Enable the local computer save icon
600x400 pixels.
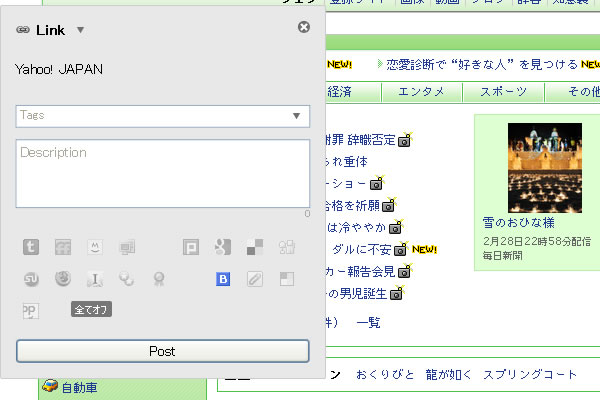click(127, 247)
